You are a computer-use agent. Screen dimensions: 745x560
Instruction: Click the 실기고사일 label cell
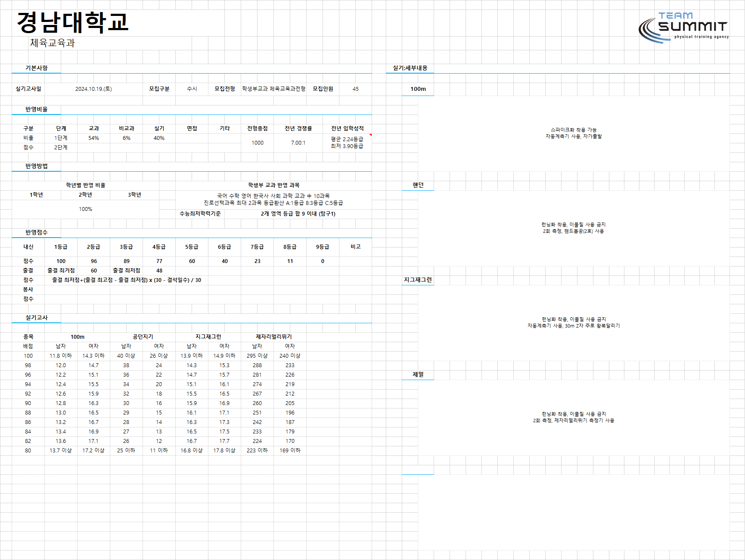coord(28,89)
